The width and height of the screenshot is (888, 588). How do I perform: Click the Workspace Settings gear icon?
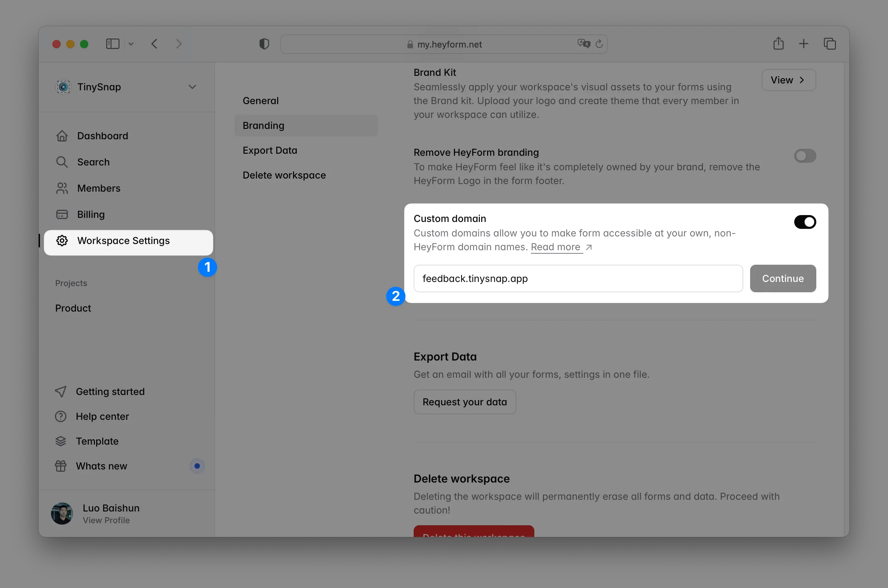[62, 240]
